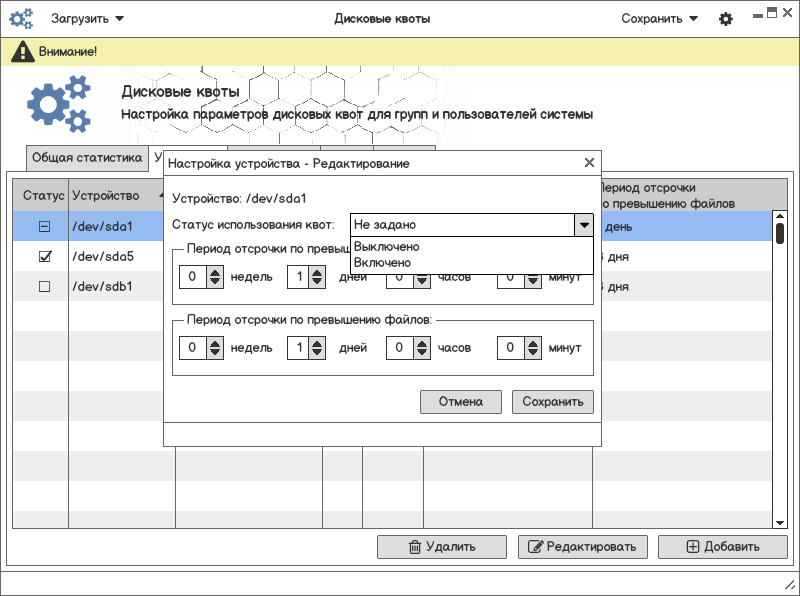Click pencil icon on Редактировать button
The width and height of the screenshot is (800, 596).
(535, 547)
